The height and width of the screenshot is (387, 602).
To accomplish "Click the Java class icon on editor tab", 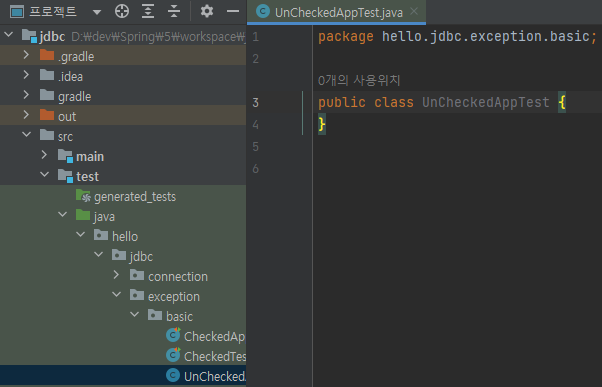I will coord(263,12).
